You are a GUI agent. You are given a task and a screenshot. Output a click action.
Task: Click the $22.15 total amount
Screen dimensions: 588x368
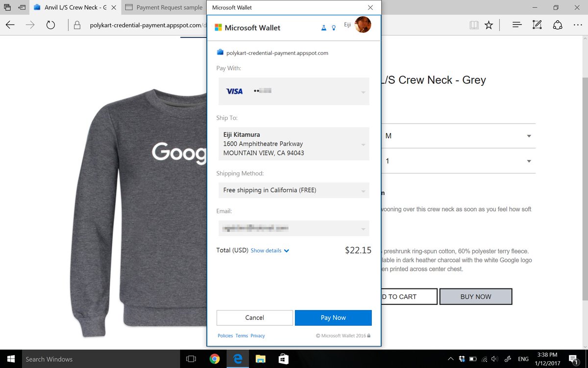[x=358, y=250]
